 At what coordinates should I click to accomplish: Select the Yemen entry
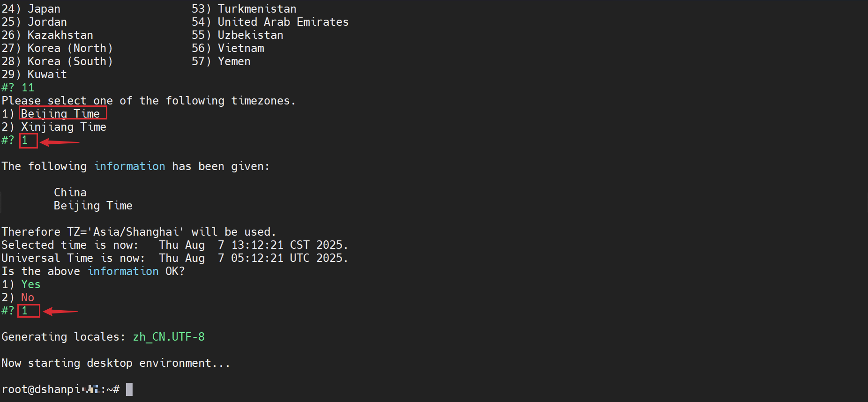pos(234,61)
